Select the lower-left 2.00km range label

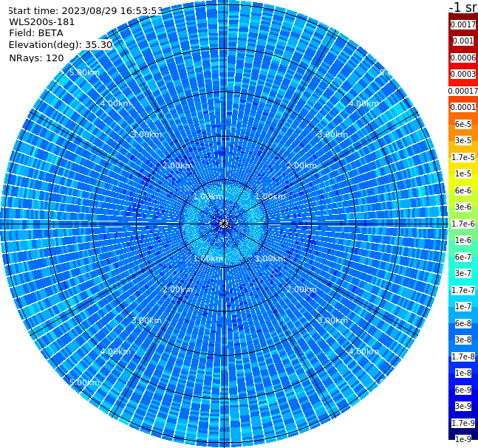point(178,289)
